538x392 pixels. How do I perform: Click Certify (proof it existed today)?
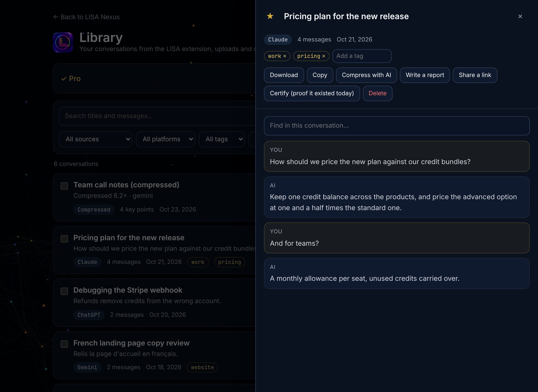coord(312,93)
